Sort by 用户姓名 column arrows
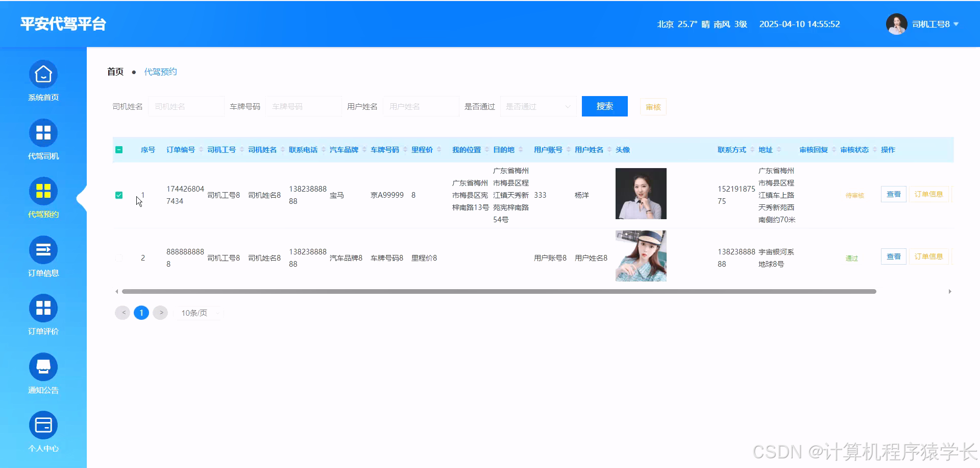This screenshot has width=980, height=468. tap(609, 150)
